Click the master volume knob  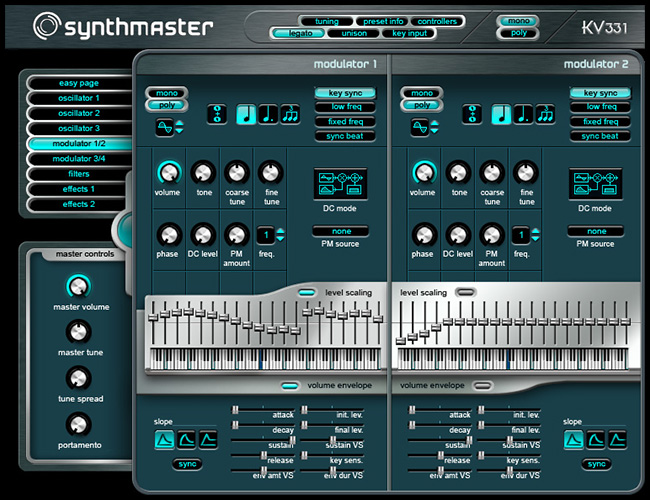(78, 286)
